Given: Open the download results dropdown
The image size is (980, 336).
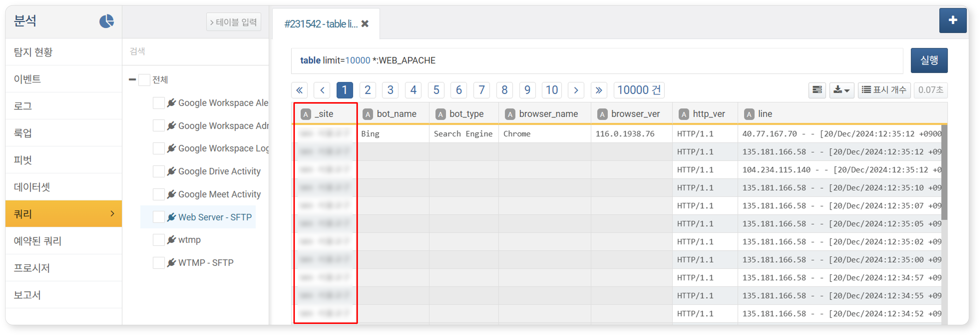Looking at the screenshot, I should 842,90.
